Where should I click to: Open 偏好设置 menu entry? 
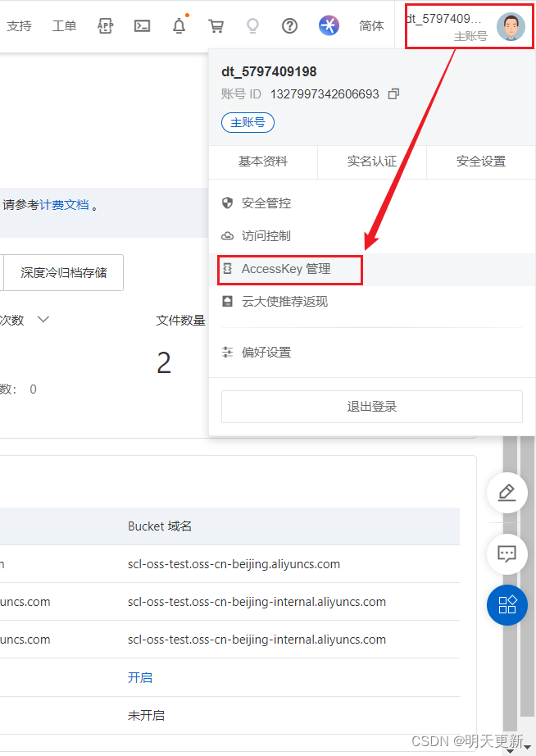[372, 353]
